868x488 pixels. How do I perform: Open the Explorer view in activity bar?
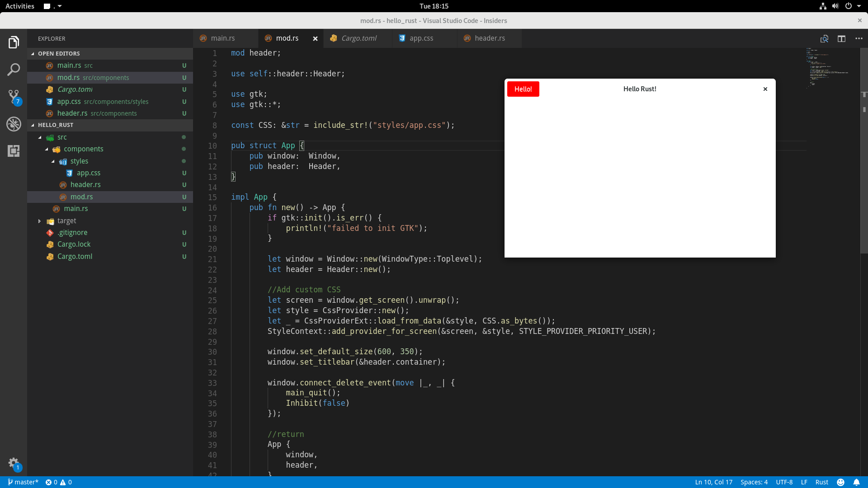pos(14,42)
